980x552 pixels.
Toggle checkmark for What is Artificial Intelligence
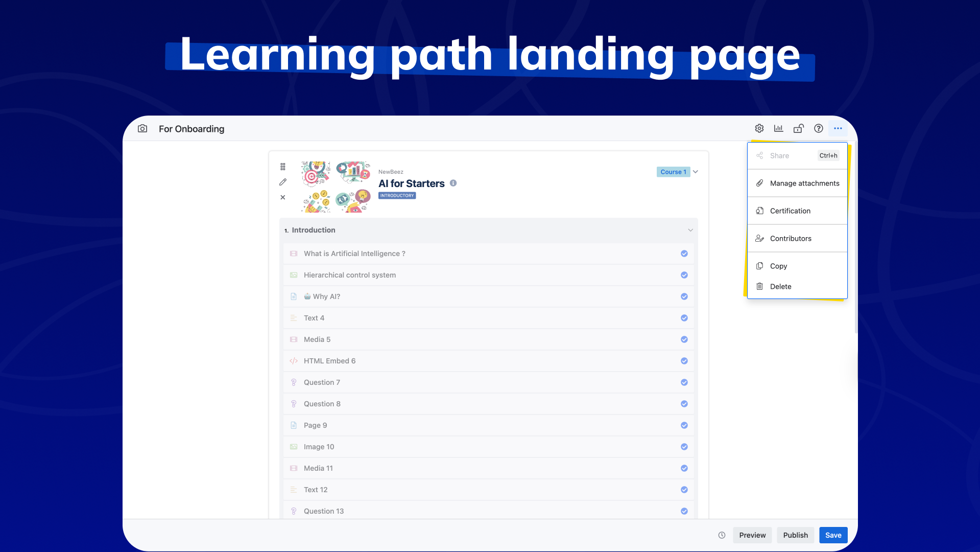pos(684,254)
